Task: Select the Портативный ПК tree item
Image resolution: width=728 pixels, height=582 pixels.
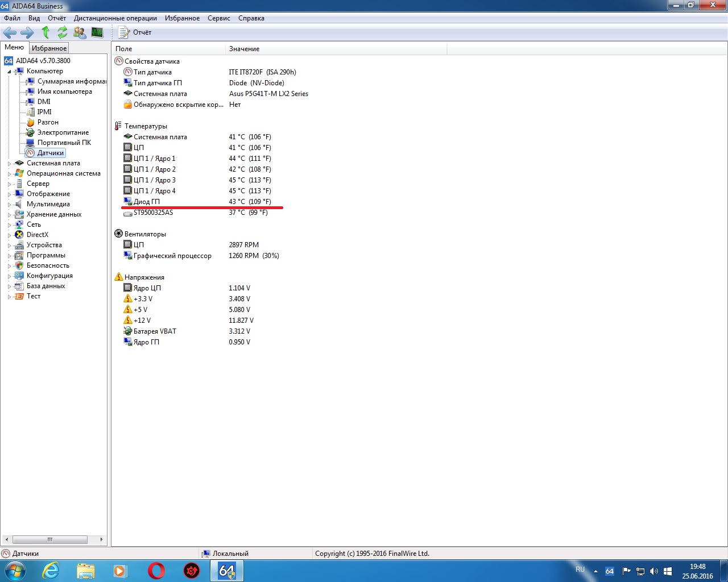Action: 64,143
